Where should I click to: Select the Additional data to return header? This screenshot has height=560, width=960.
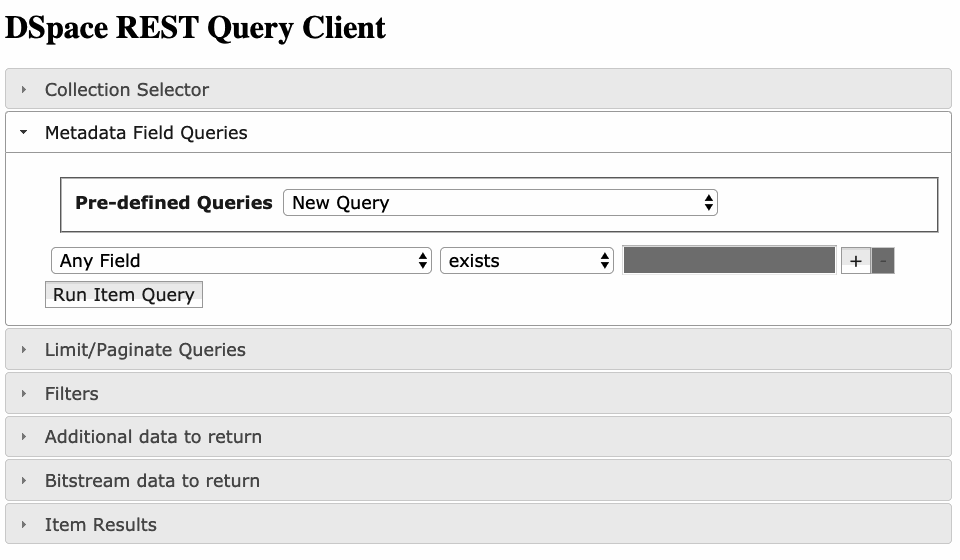click(478, 436)
